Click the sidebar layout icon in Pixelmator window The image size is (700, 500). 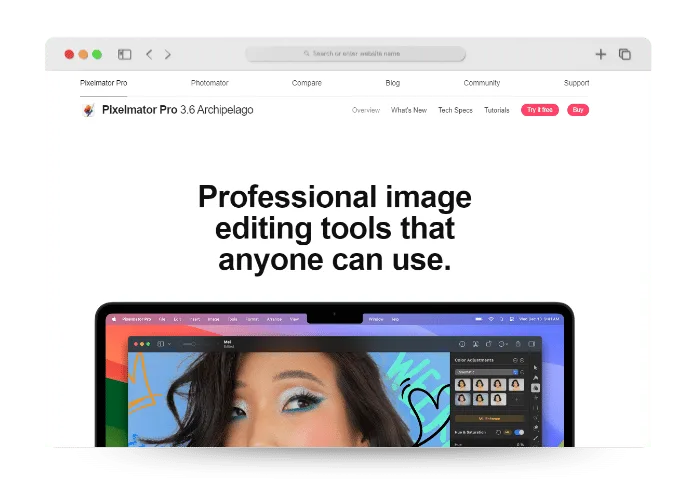click(160, 344)
